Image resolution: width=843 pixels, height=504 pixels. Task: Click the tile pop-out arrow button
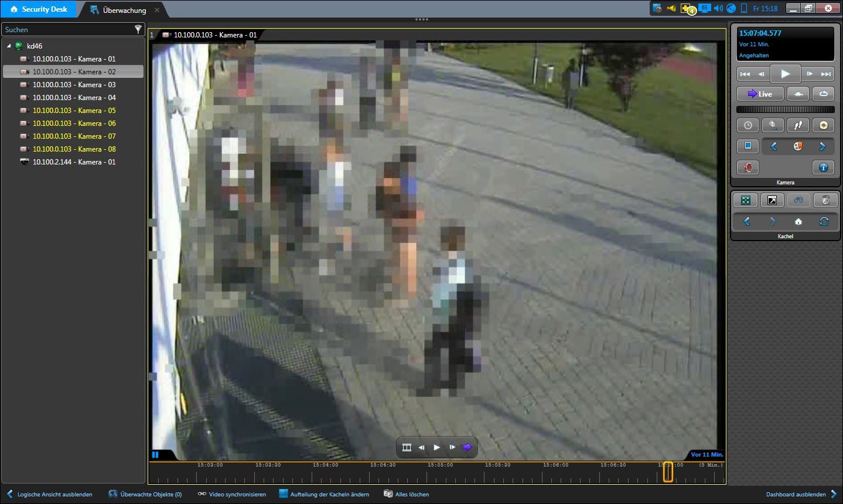click(772, 201)
